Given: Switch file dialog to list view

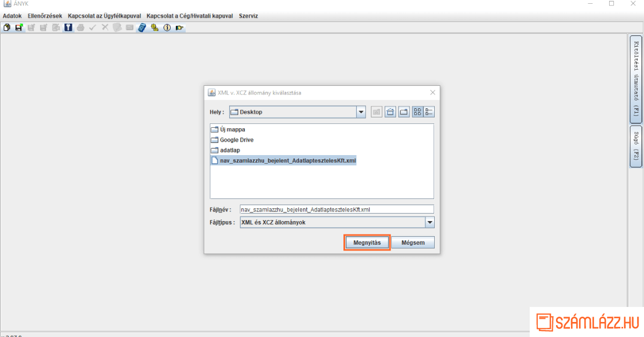Looking at the screenshot, I should [417, 112].
